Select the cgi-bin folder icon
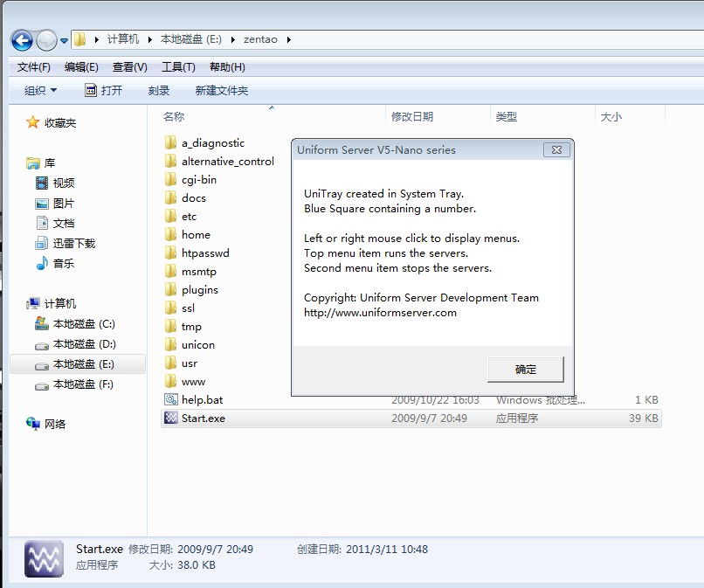The width and height of the screenshot is (704, 588). pos(170,180)
